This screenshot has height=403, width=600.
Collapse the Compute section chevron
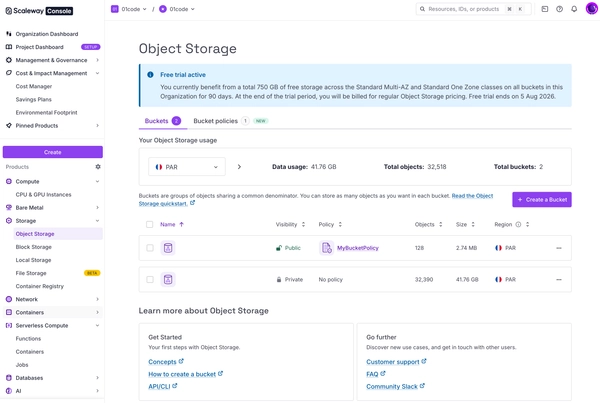97,181
